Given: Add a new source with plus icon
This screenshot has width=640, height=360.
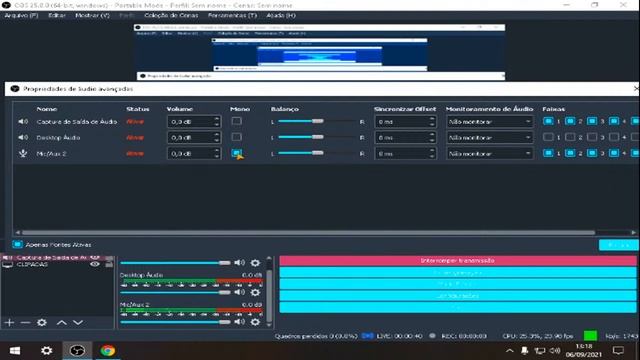Looking at the screenshot, I should click(x=9, y=322).
